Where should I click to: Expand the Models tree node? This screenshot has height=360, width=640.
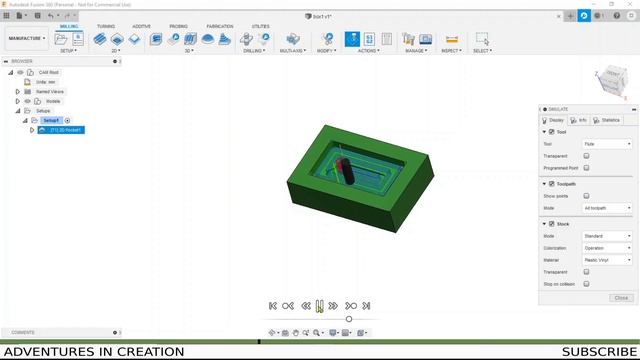click(18, 101)
